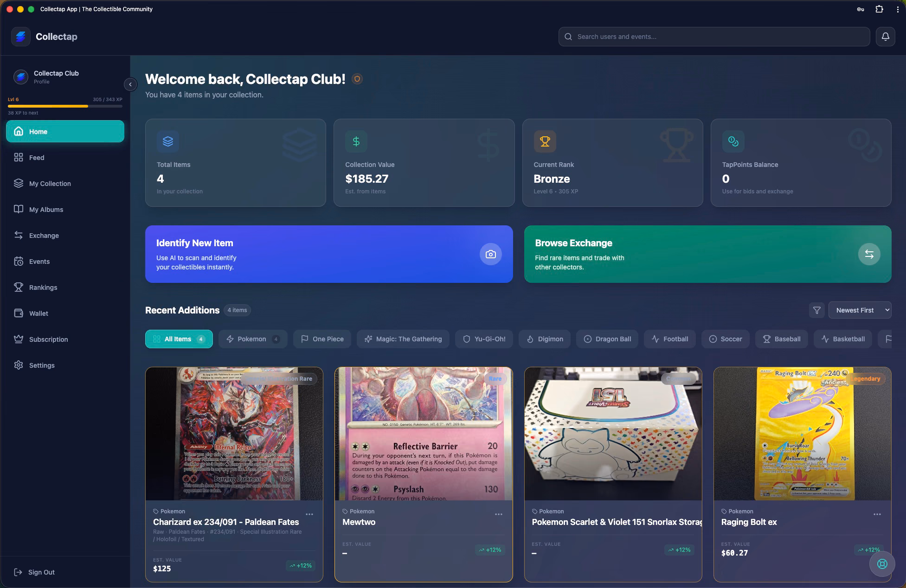Click the Current Rank trophy icon
Viewport: 906px width, 588px height.
click(x=545, y=141)
